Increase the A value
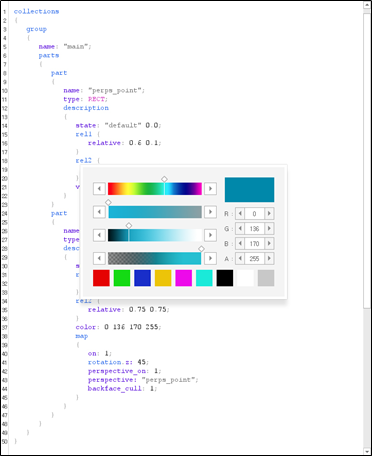 [x=269, y=258]
